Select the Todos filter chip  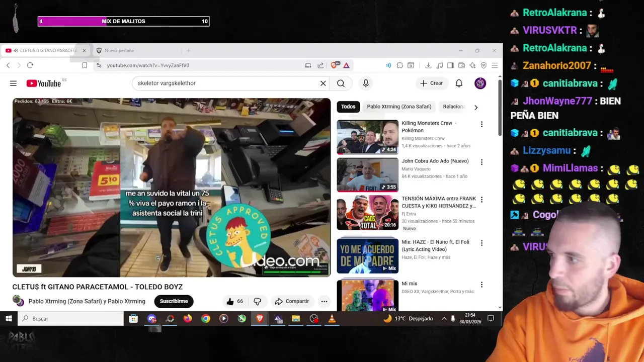pos(348,107)
